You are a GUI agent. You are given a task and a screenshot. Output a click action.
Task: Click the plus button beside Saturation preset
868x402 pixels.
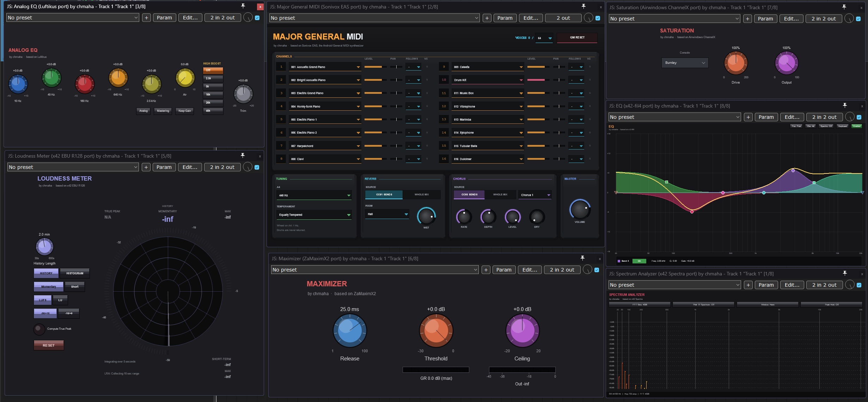pyautogui.click(x=747, y=19)
